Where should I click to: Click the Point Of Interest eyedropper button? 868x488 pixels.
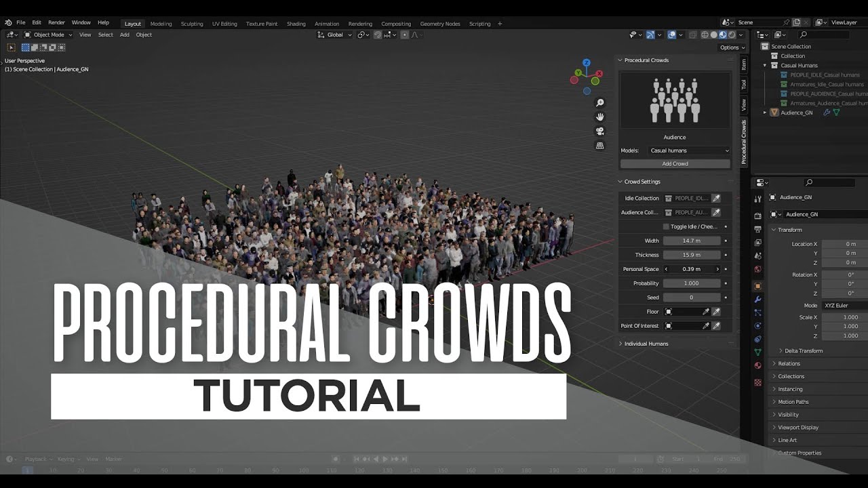point(716,326)
